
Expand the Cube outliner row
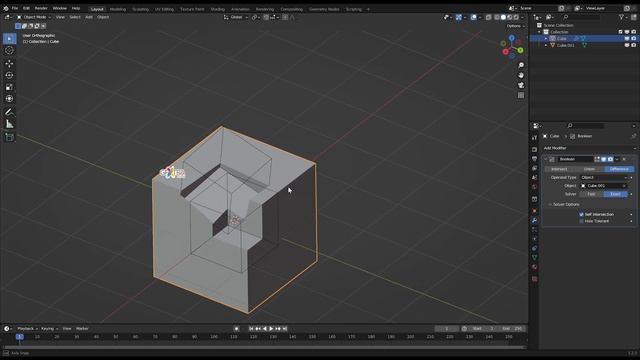click(x=546, y=38)
